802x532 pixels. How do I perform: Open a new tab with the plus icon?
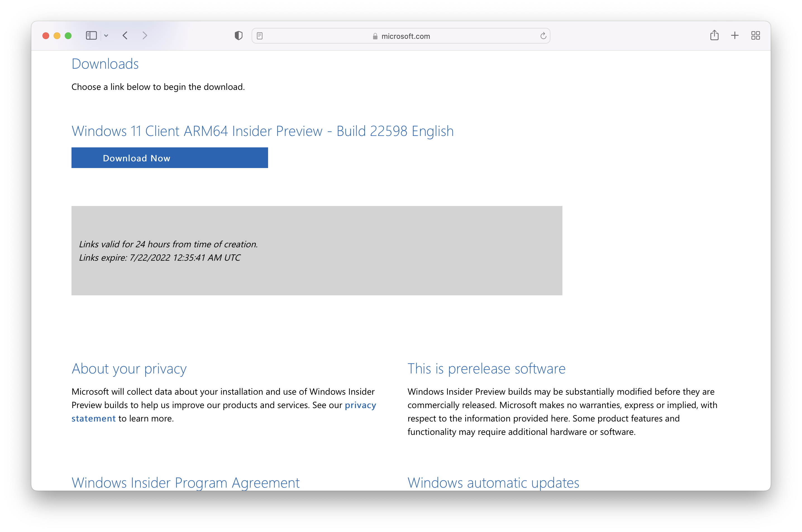pyautogui.click(x=735, y=36)
